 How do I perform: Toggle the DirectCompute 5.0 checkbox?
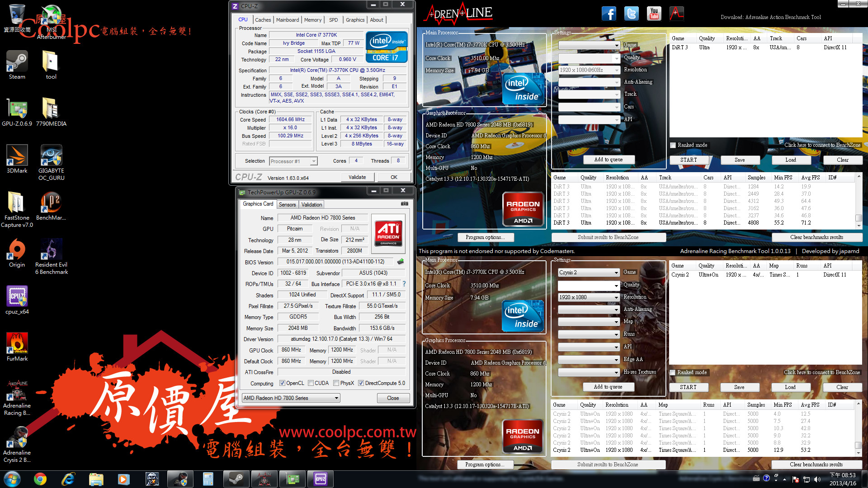[x=361, y=383]
